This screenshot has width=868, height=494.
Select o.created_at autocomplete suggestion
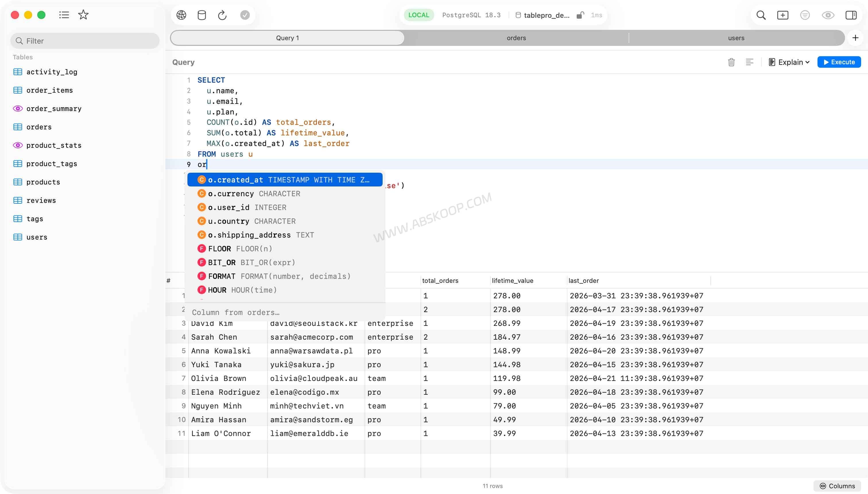285,180
